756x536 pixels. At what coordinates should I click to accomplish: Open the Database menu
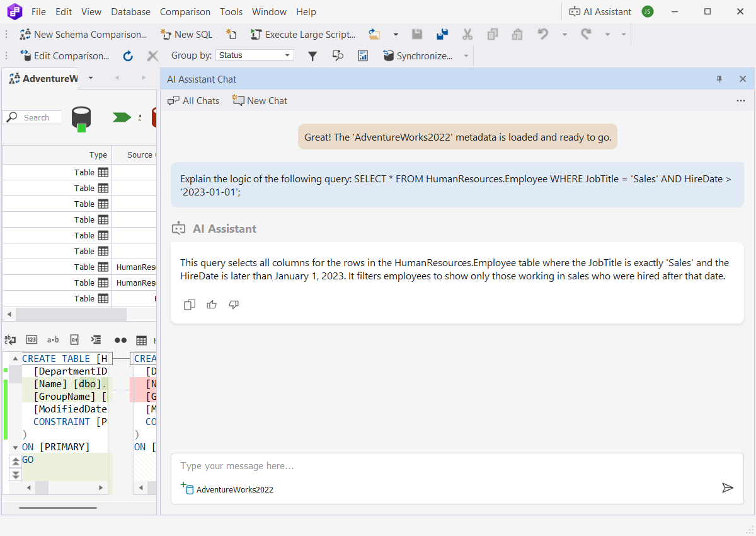coord(130,11)
